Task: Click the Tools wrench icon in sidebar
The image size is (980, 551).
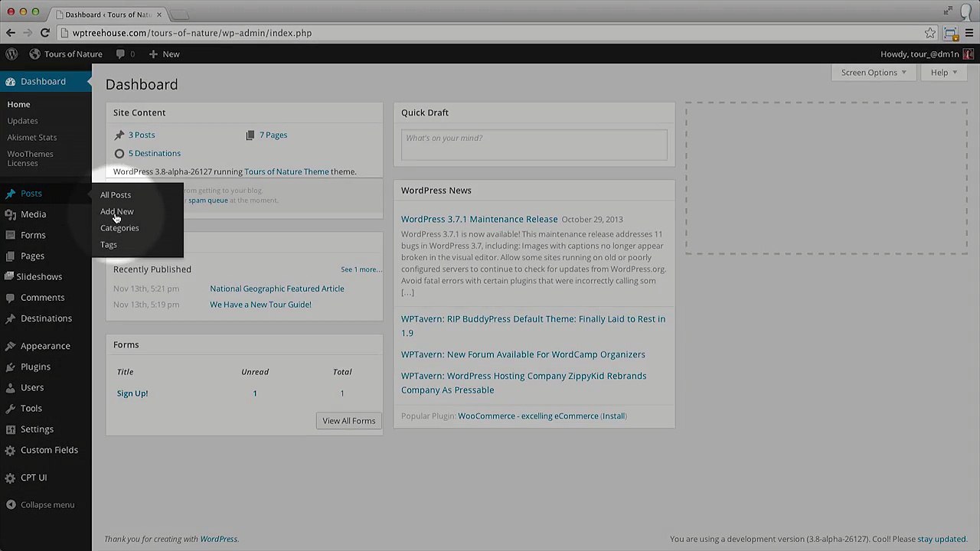Action: coord(10,408)
